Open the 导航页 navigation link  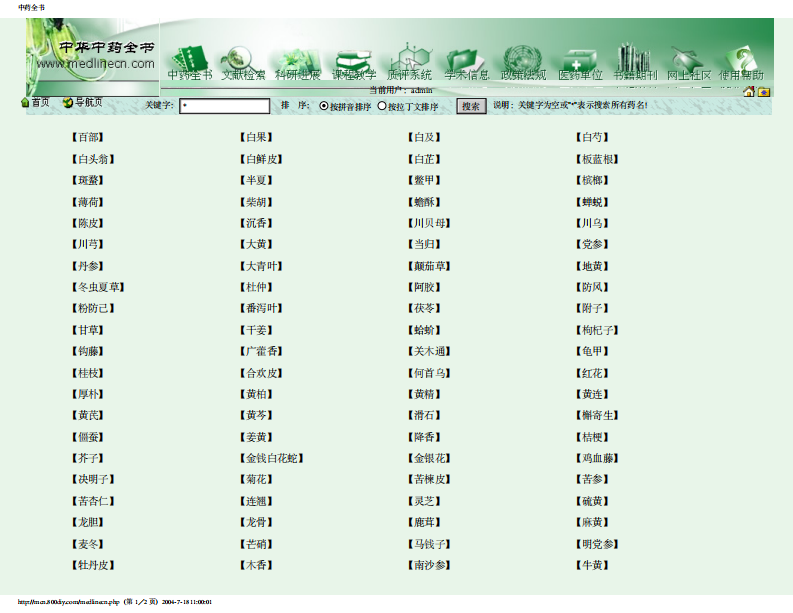82,103
